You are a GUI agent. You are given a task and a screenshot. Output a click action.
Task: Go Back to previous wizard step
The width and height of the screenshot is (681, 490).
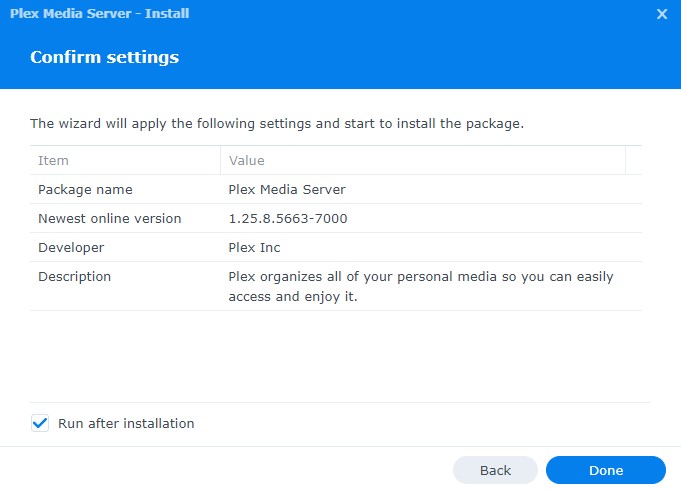[x=495, y=470]
